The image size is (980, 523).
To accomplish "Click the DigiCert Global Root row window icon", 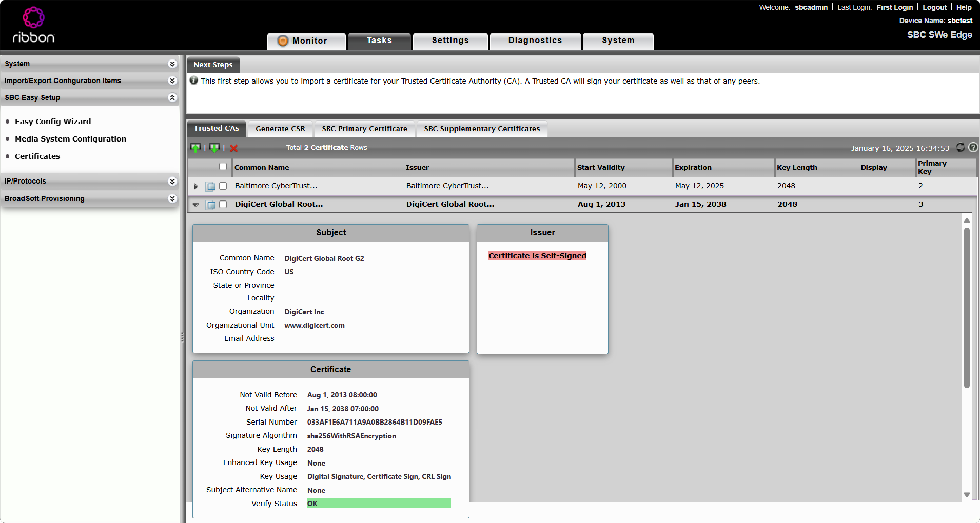I will point(211,205).
